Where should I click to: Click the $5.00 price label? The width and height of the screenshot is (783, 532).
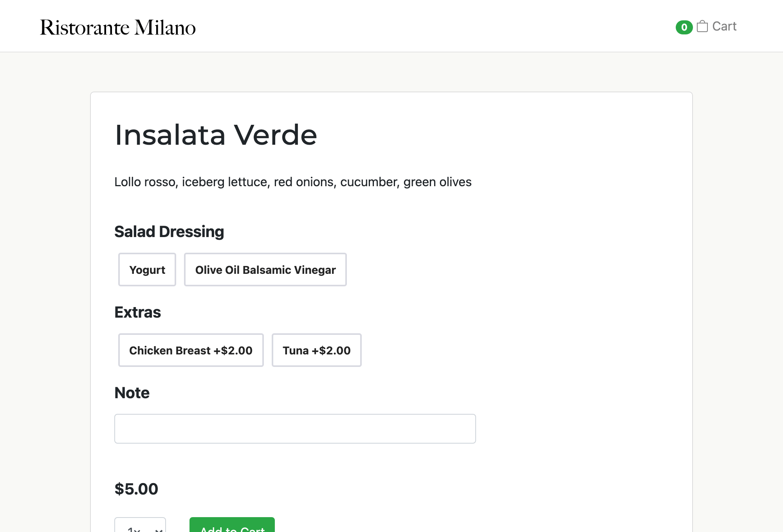pyautogui.click(x=136, y=489)
